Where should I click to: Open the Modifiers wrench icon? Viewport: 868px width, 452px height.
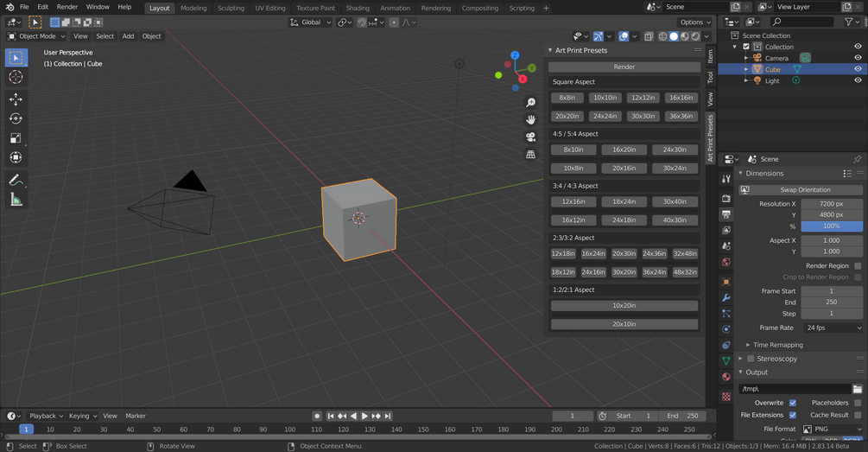pos(726,298)
